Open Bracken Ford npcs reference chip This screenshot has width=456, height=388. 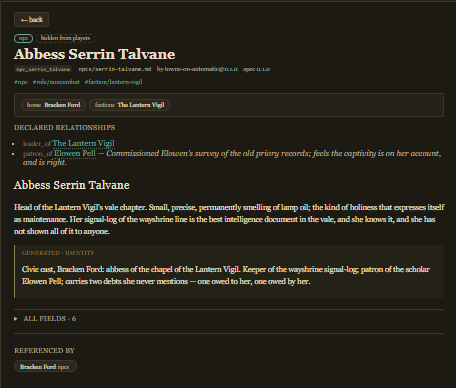pyautogui.click(x=45, y=367)
